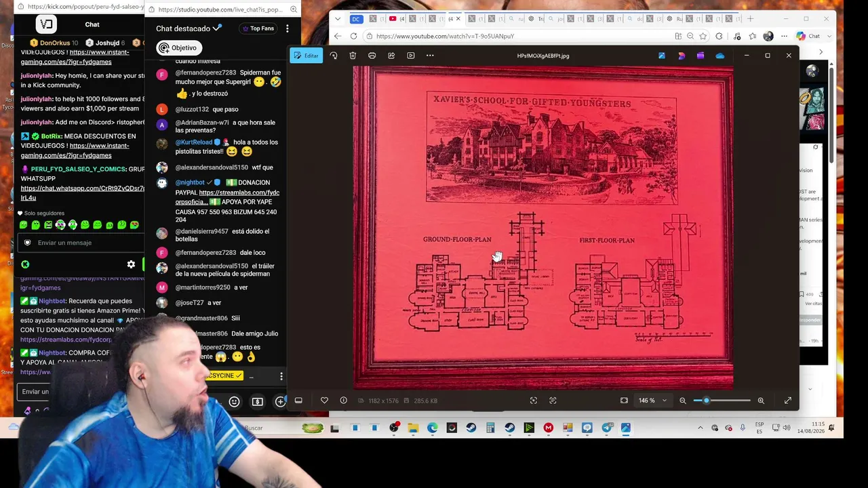This screenshot has width=868, height=488.
Task: Open Clipchamp icon in Photos title bar
Action: (701, 56)
